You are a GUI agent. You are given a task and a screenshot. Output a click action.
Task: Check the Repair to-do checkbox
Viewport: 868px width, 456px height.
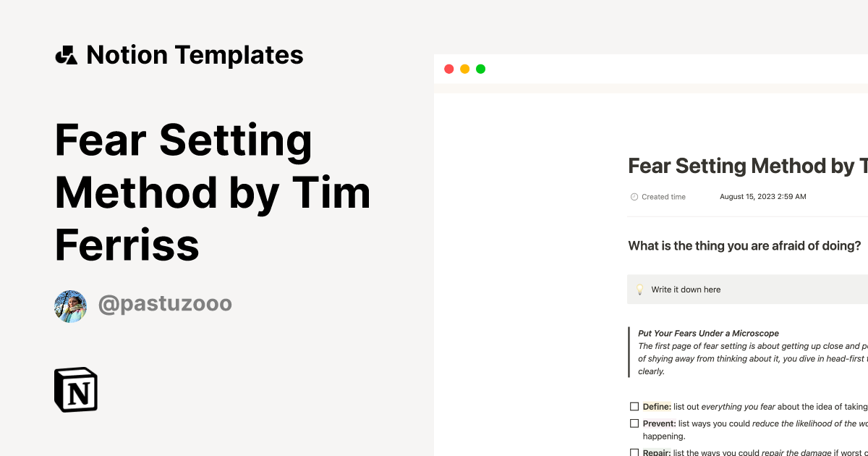point(634,452)
